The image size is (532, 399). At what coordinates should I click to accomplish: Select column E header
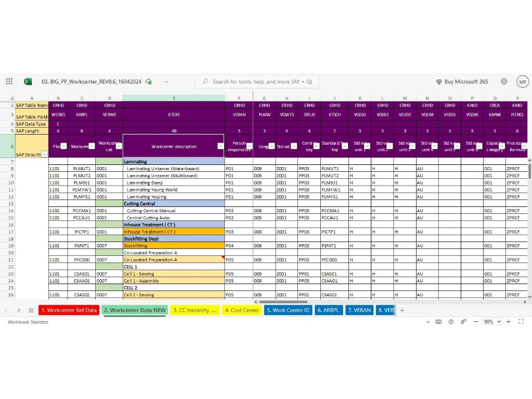pos(174,98)
